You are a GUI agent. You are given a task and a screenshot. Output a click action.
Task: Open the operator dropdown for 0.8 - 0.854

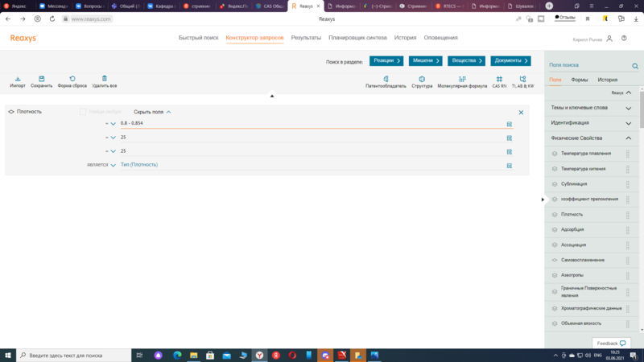click(x=113, y=124)
